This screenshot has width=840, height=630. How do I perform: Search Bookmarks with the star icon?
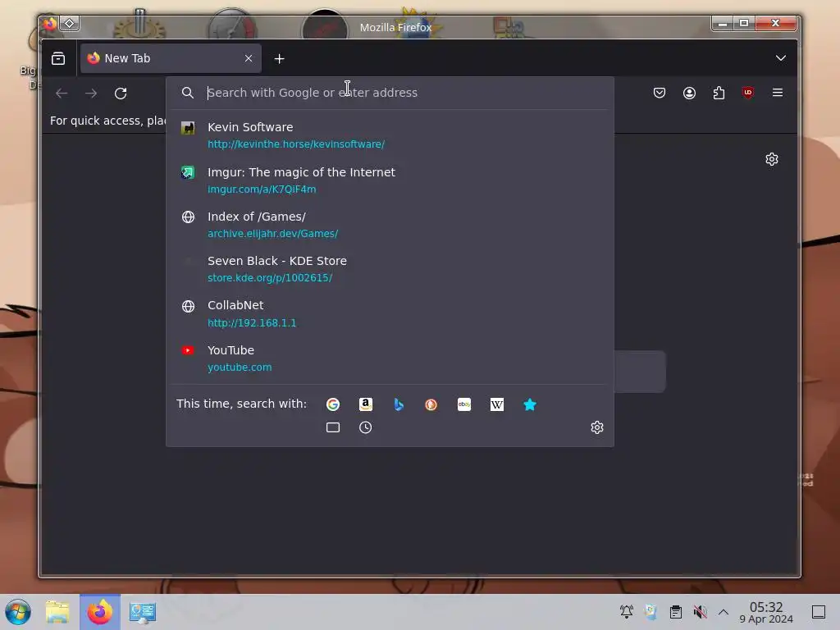tap(530, 404)
